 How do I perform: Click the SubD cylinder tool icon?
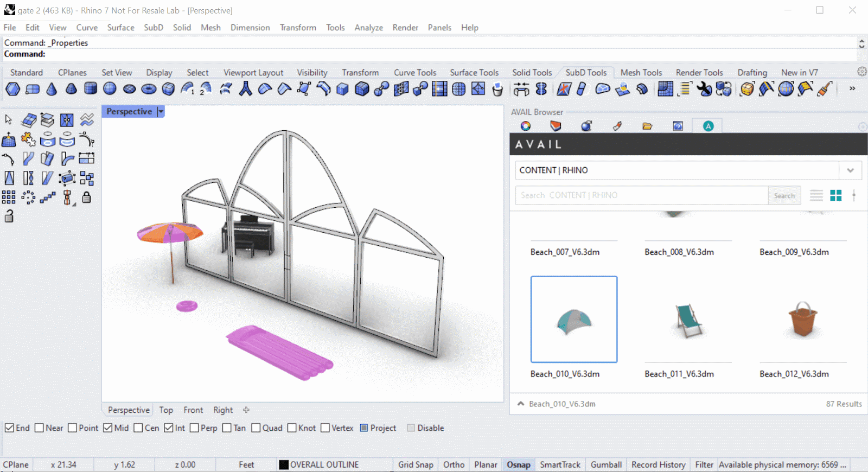tap(91, 89)
